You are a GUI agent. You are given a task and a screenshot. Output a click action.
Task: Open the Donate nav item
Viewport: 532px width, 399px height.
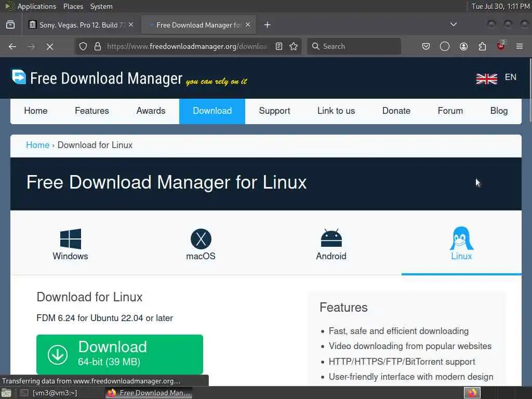coord(396,111)
